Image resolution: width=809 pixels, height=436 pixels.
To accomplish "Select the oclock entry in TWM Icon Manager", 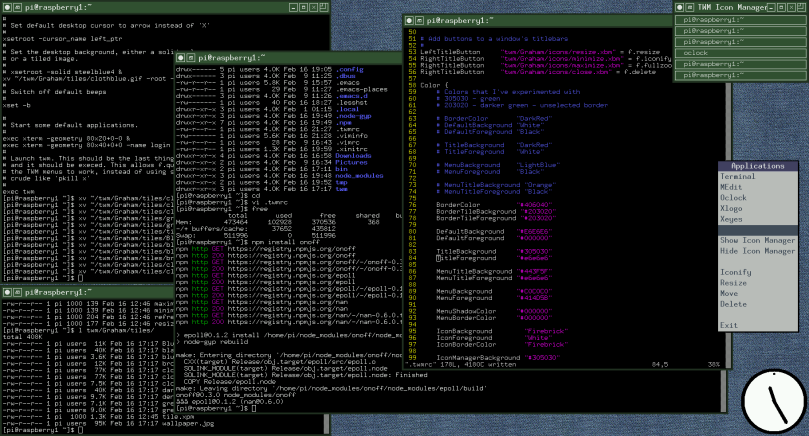I will pos(740,53).
